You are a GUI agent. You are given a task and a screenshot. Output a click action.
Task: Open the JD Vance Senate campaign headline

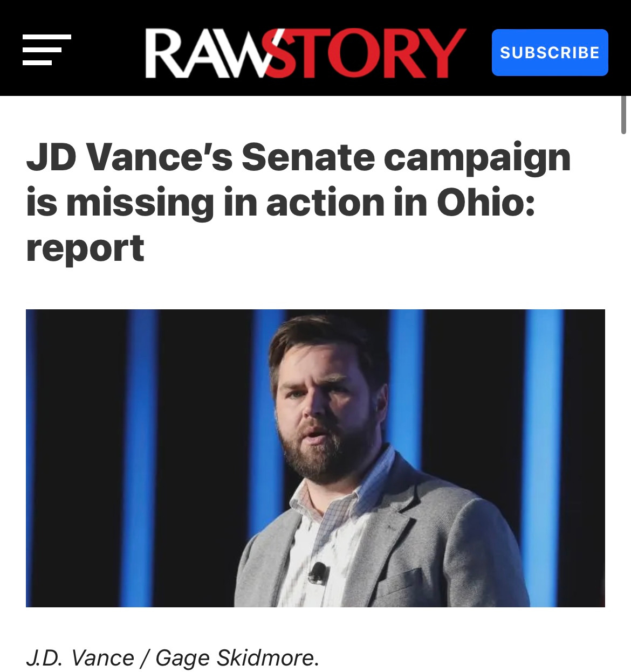tap(298, 202)
